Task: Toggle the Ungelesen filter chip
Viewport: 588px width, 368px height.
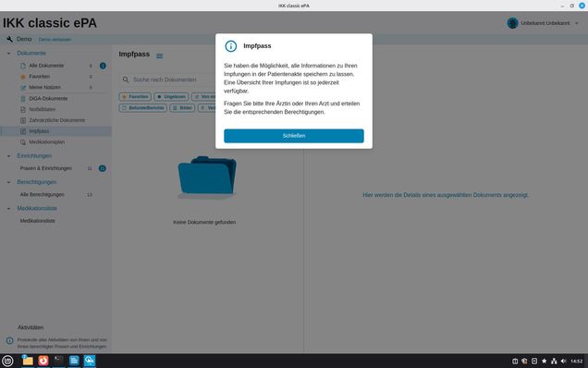Action: [171, 97]
